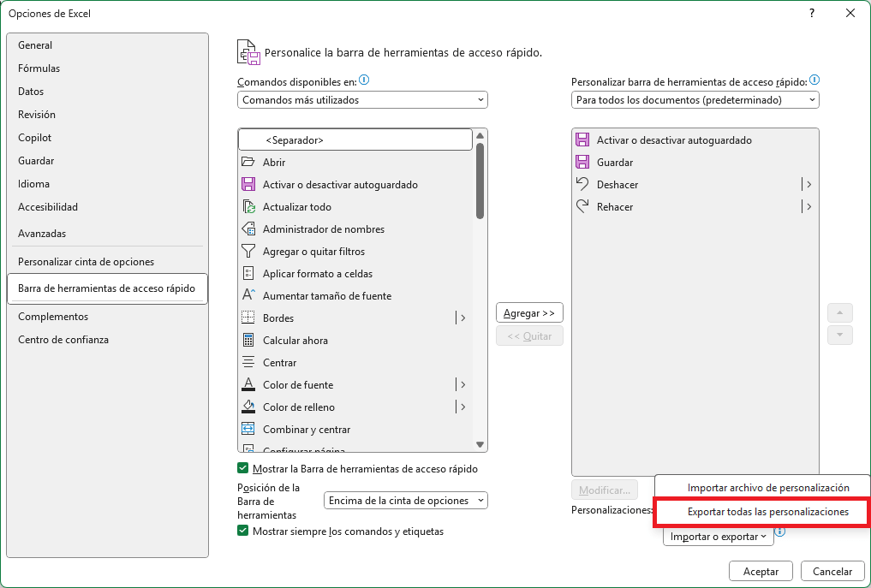Screen dimensions: 871x588
Task: Open the Centro de confianza category
Action: coord(107,340)
